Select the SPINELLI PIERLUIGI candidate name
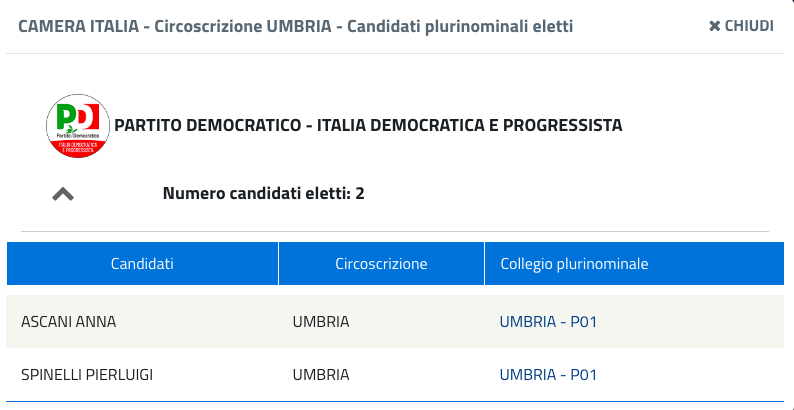The image size is (794, 410). coord(87,375)
